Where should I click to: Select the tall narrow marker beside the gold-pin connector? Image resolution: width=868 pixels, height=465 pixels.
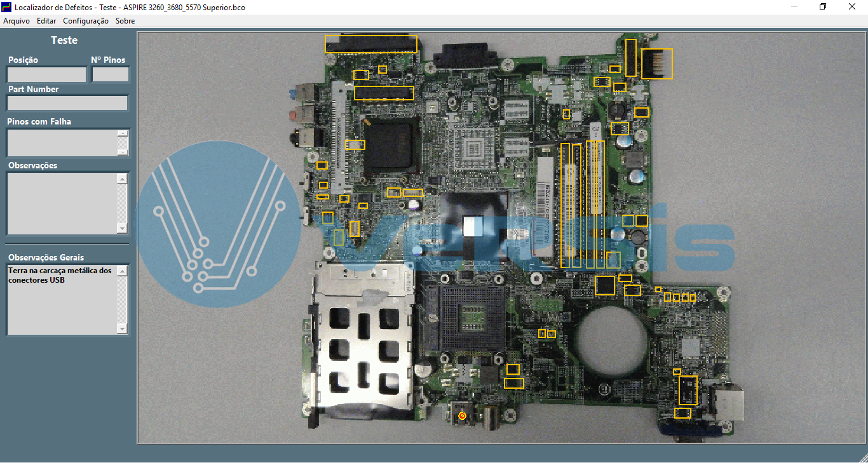[630, 57]
